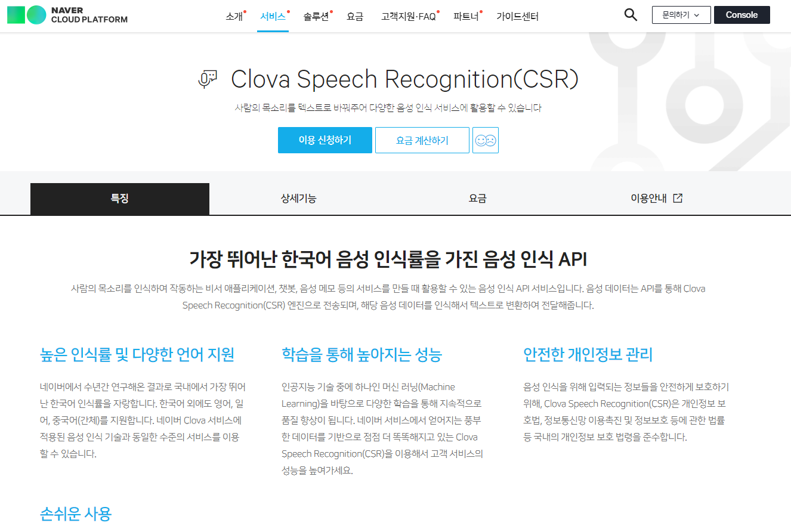
Task: Click the speech microphone icon beside the title
Action: pos(208,79)
